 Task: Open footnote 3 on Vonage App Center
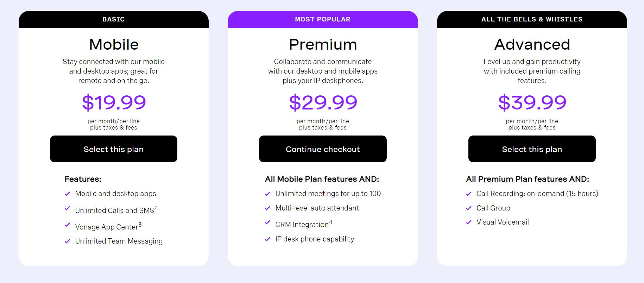(x=140, y=225)
